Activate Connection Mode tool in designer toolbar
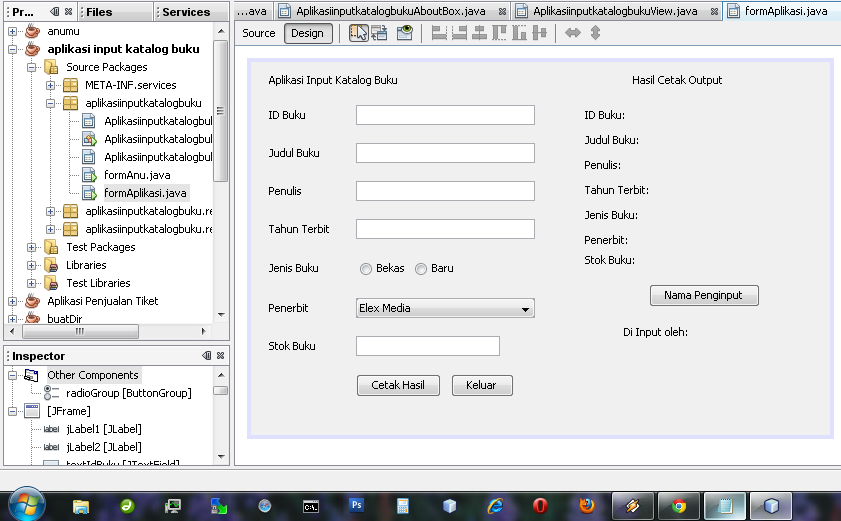The height and width of the screenshot is (521, 841). tap(379, 33)
